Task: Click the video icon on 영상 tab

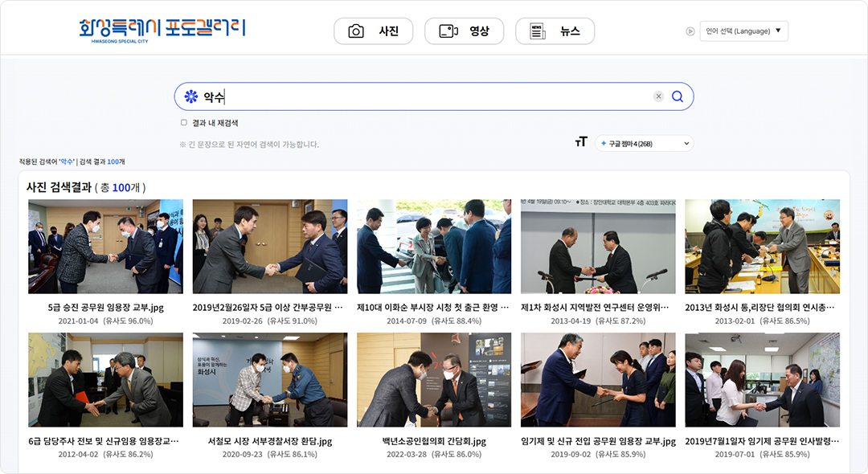Action: coord(448,31)
